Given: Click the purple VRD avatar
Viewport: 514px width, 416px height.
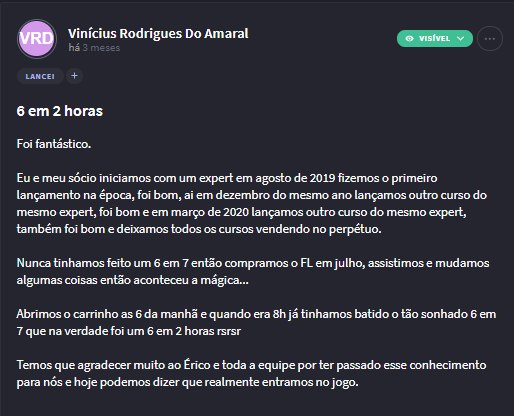Looking at the screenshot, I should (x=37, y=39).
